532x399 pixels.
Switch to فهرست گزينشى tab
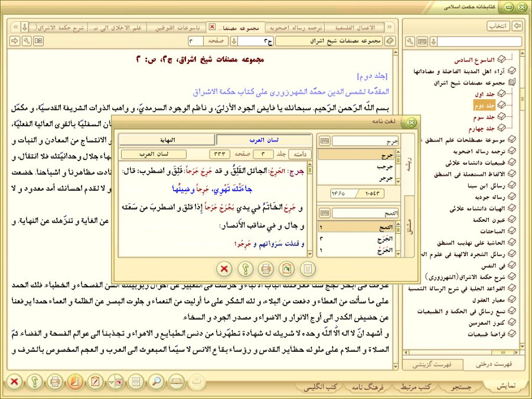pyautogui.click(x=432, y=365)
